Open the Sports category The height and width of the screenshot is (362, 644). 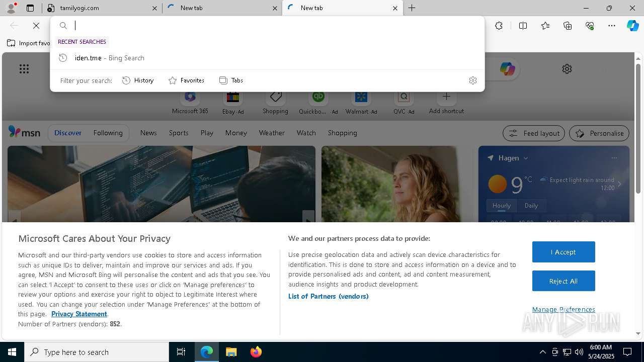[179, 133]
